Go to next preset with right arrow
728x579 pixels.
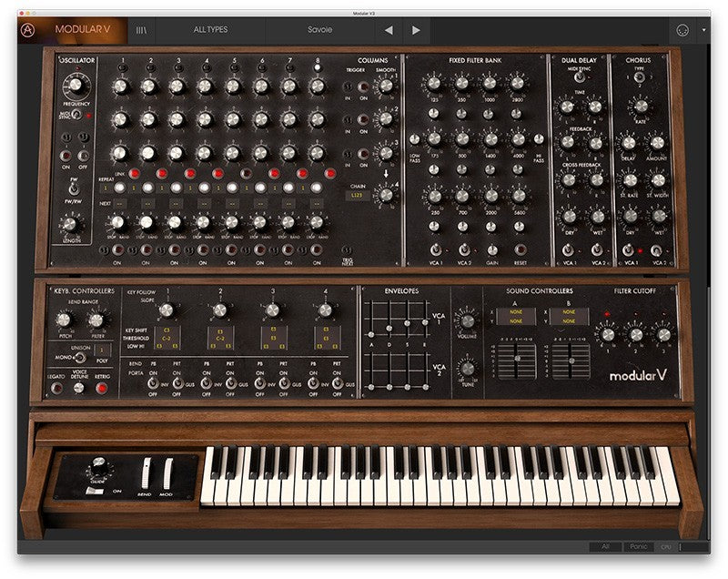(416, 30)
